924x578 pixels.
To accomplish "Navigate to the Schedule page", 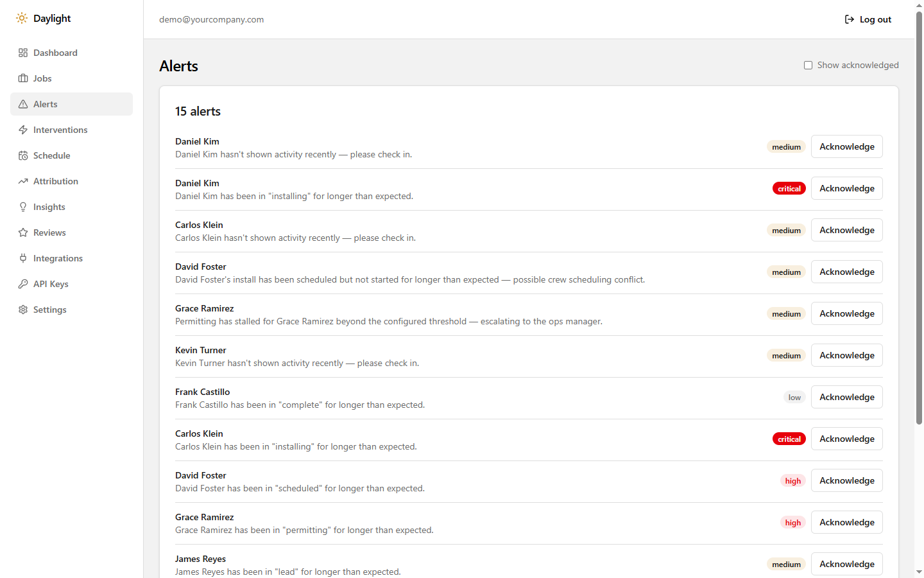I will point(71,155).
